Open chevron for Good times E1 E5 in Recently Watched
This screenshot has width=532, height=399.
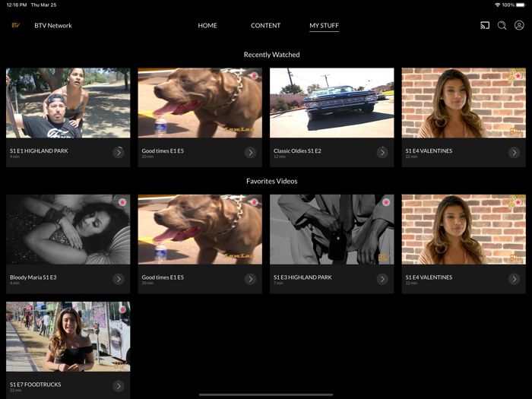(x=250, y=152)
